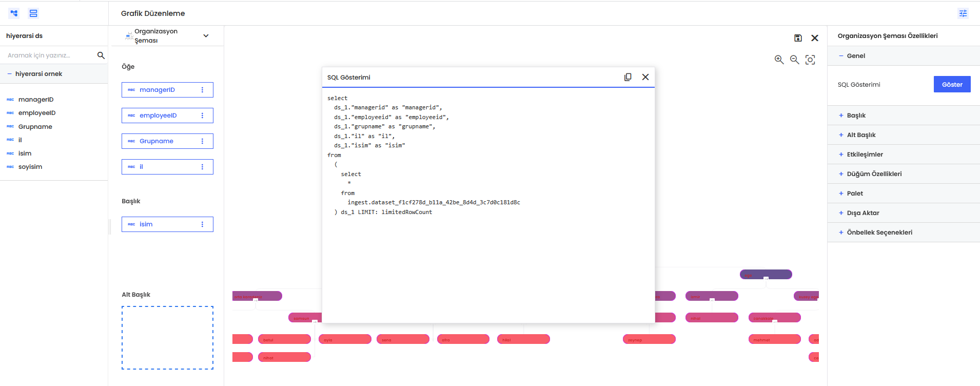This screenshot has height=386, width=980.
Task: Collapse the hiyerarsi ornek dataset
Action: tap(10, 74)
